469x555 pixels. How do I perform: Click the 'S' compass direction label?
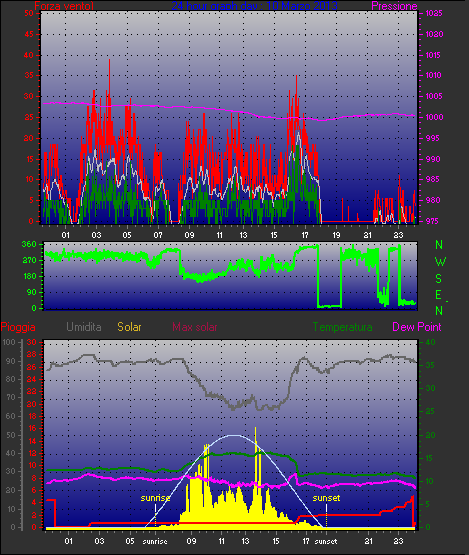(x=439, y=279)
